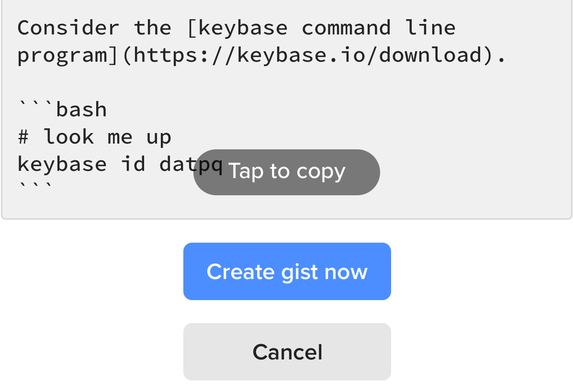573x392 pixels.
Task: Click the word 'command' in the first line
Action: tap(346, 28)
